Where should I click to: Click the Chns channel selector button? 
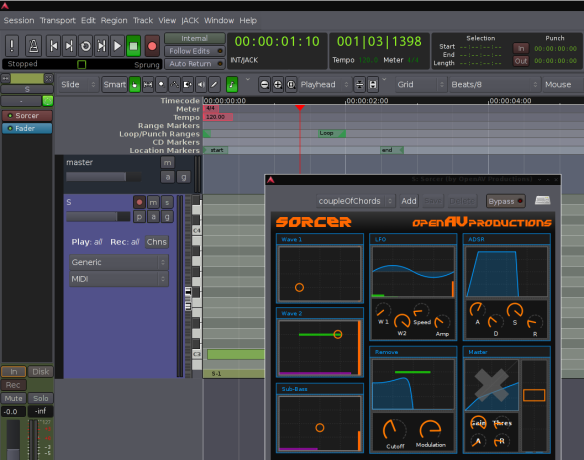point(156,242)
